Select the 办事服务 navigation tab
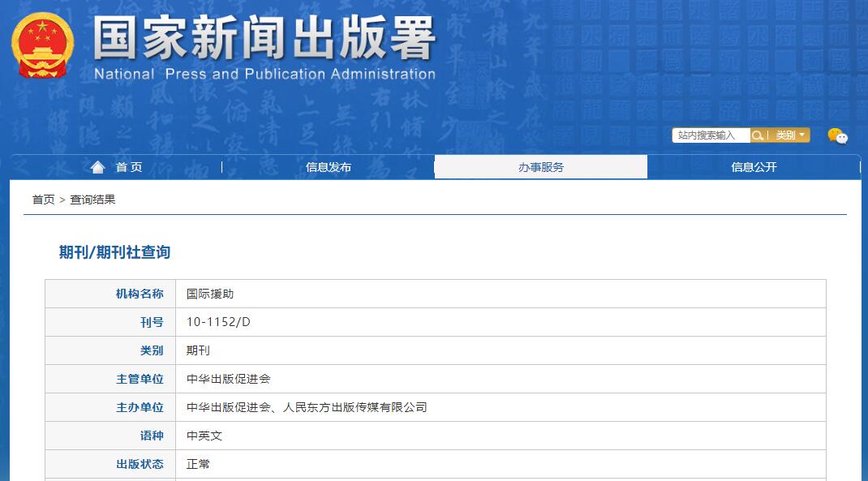868x481 pixels. point(541,167)
